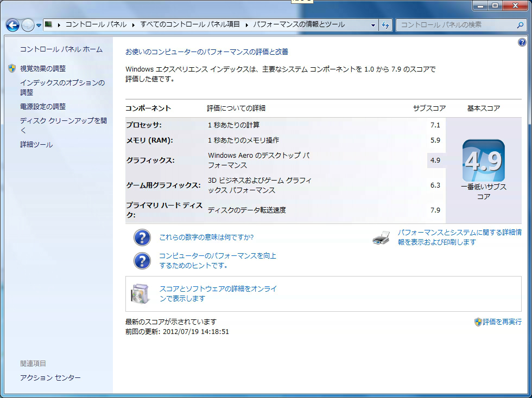Open 詳細ツール link

tap(36, 145)
